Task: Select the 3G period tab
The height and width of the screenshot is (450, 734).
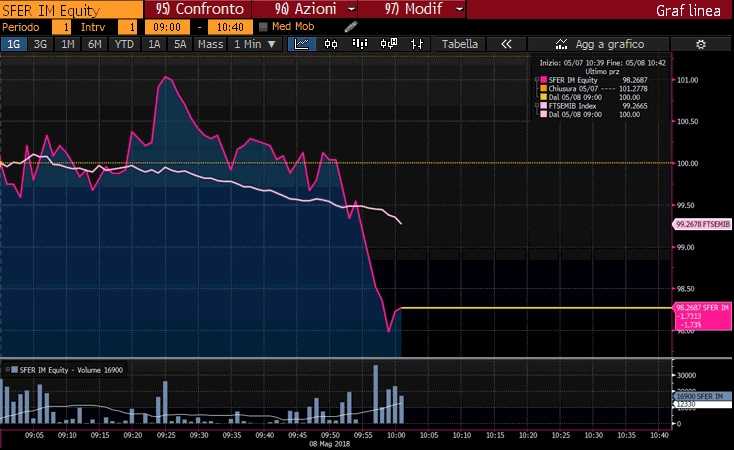Action: pyautogui.click(x=40, y=44)
